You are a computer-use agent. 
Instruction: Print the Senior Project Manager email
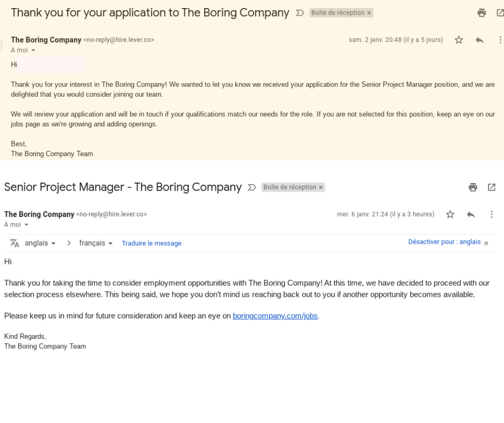point(473,187)
